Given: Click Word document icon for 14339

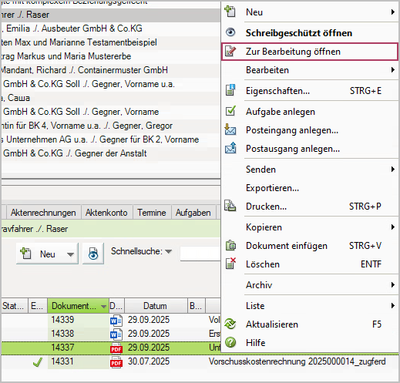Looking at the screenshot, I should (x=116, y=320).
